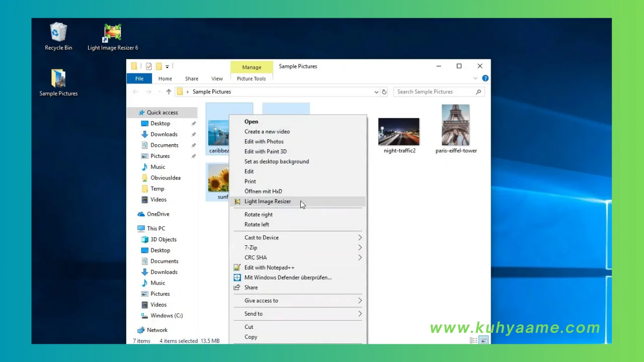Switch to the Share ribbon tab
Image resolution: width=644 pixels, height=362 pixels.
[x=192, y=78]
